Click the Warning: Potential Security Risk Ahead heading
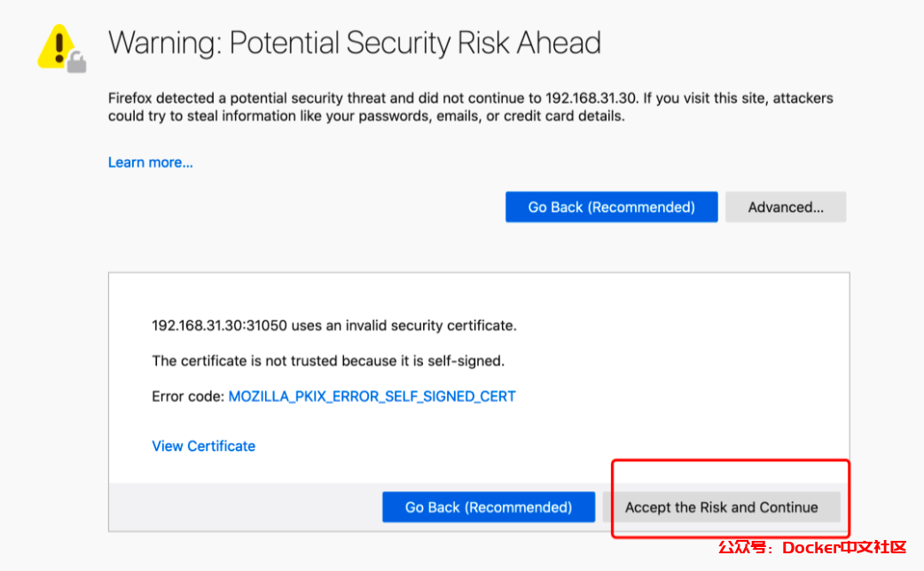The width and height of the screenshot is (924, 571). [x=355, y=43]
